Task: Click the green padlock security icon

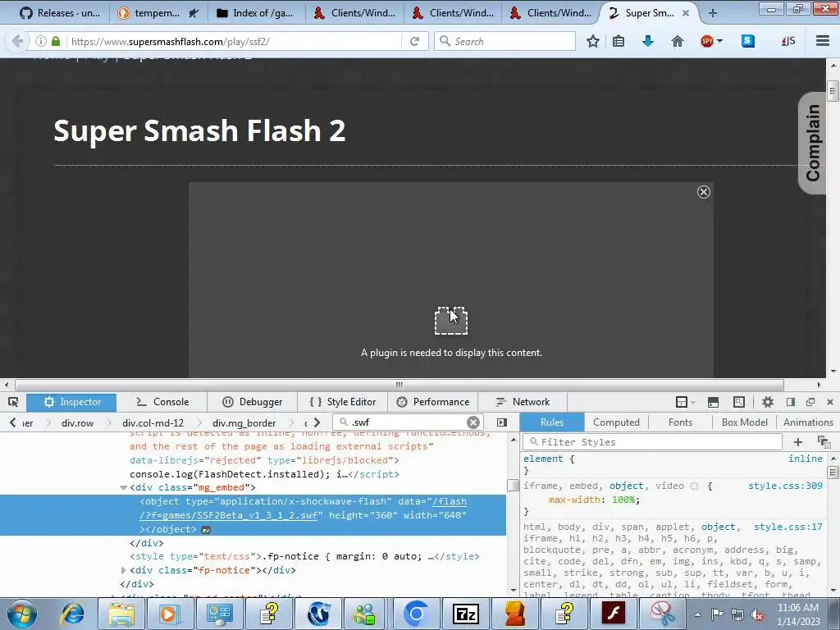Action: click(56, 41)
